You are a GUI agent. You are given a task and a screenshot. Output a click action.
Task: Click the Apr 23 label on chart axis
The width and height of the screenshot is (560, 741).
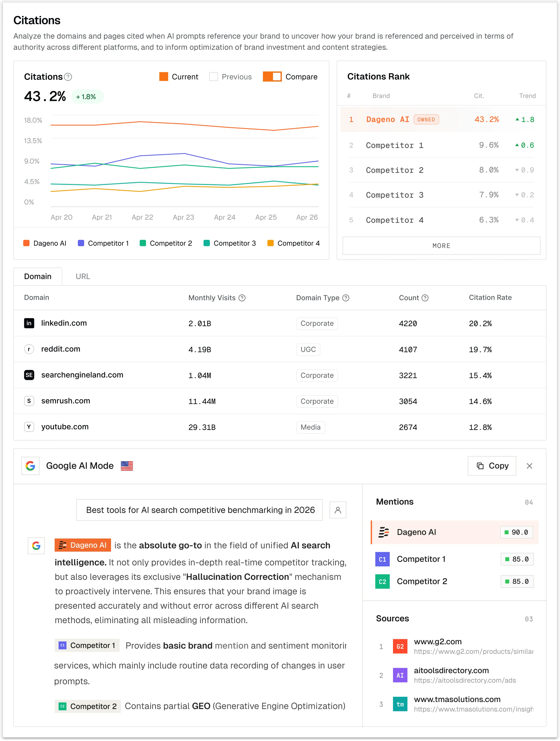click(183, 217)
